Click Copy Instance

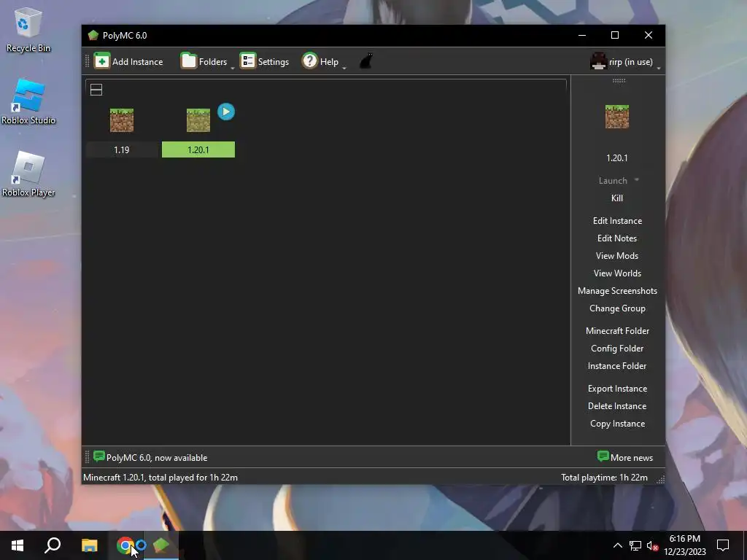point(617,424)
